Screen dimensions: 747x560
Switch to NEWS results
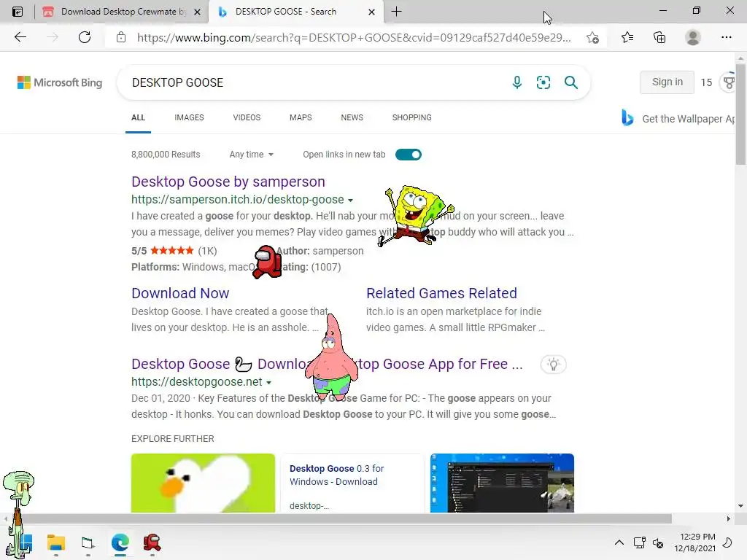click(352, 117)
